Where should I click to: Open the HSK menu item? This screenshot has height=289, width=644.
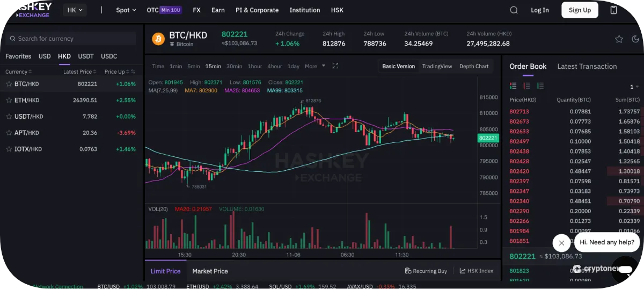[337, 10]
